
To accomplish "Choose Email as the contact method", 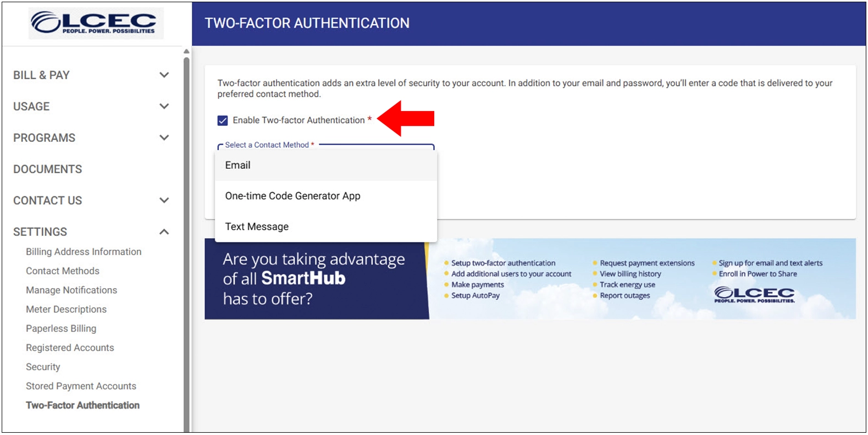I will coord(237,166).
